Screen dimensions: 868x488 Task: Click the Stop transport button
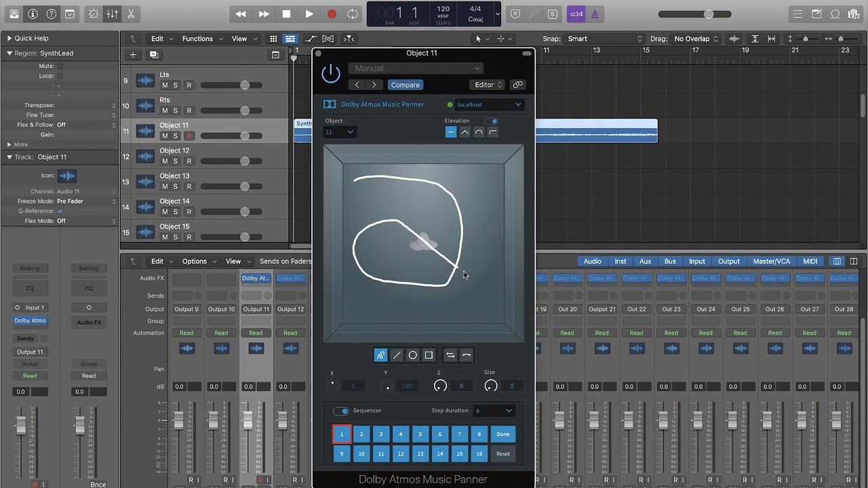point(286,14)
